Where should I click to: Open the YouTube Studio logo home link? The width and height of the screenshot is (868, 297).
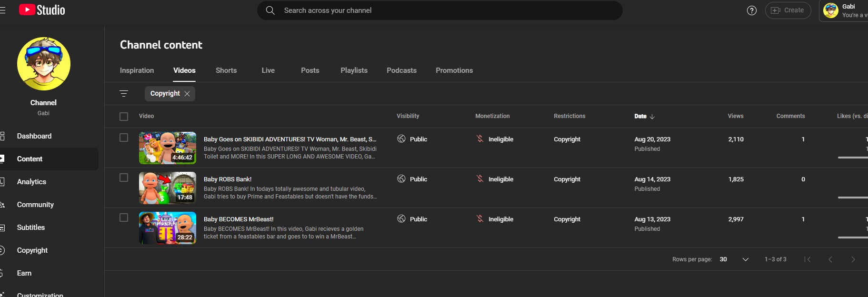42,10
